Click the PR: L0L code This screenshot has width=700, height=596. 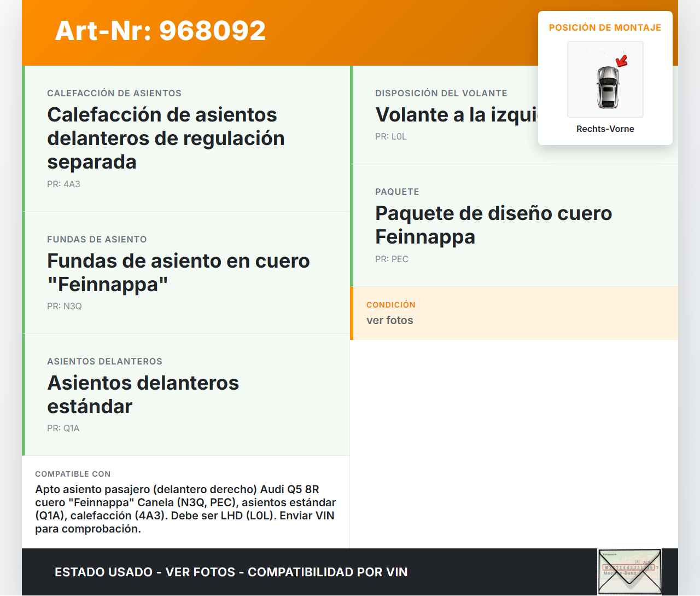tap(390, 137)
